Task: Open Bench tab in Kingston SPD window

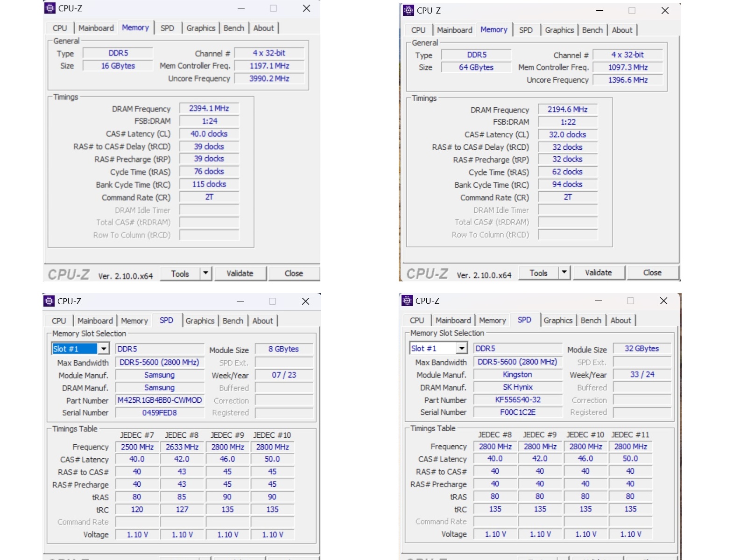Action: point(591,320)
